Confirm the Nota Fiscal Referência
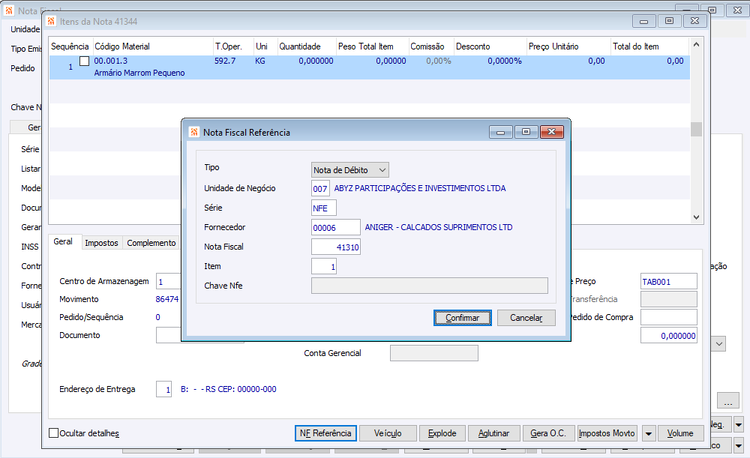 tap(463, 318)
